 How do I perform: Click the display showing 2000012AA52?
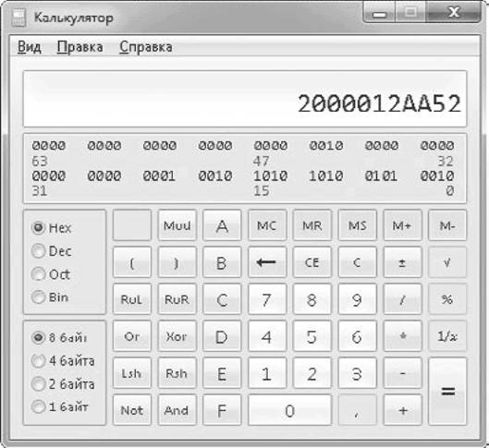[x=245, y=99]
